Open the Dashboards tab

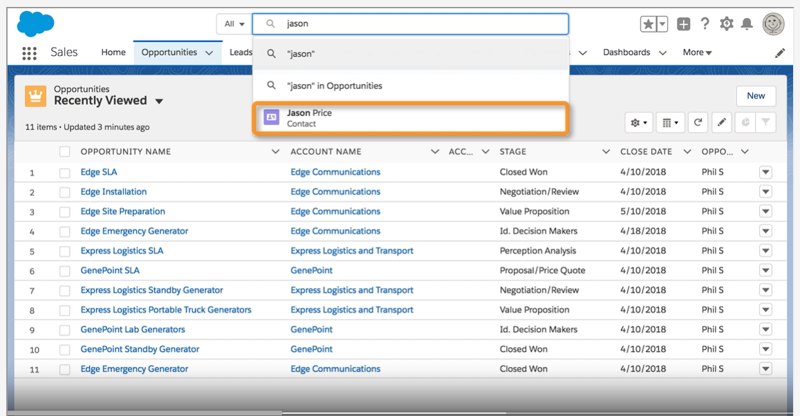[x=627, y=52]
